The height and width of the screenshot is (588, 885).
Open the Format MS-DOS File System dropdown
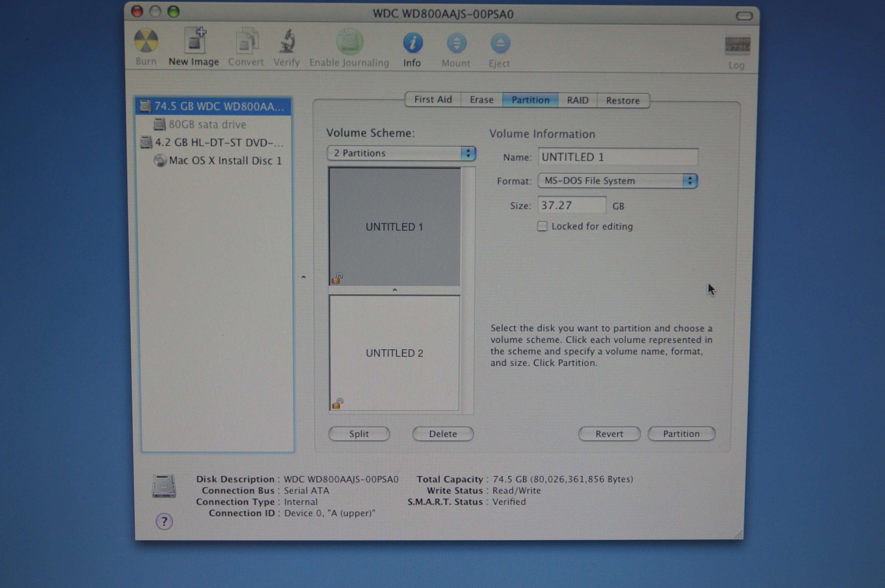[618, 181]
